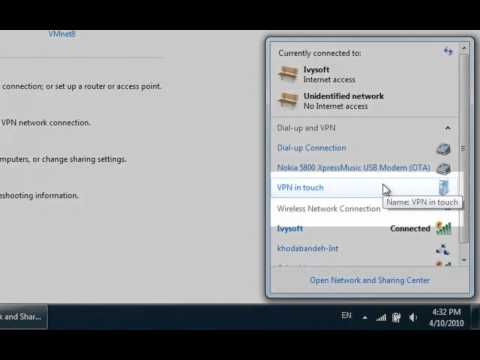Click the Ivysoft signal strength icon
Screen dimensions: 480x360
tap(444, 228)
